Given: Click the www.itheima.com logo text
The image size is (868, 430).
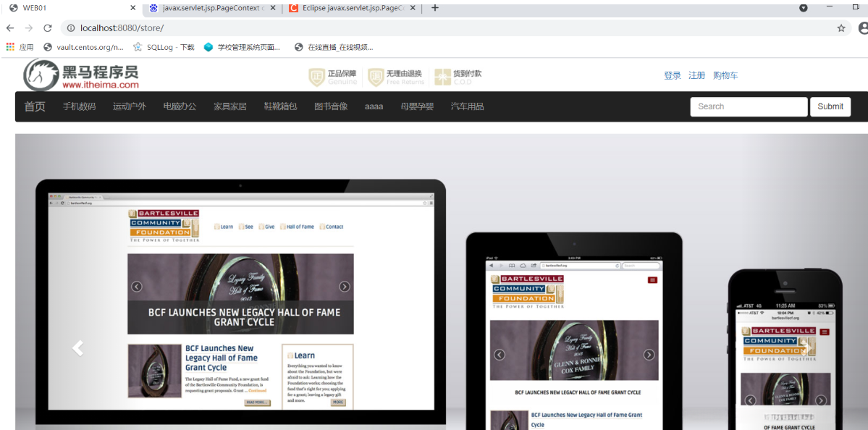Looking at the screenshot, I should pyautogui.click(x=100, y=85).
